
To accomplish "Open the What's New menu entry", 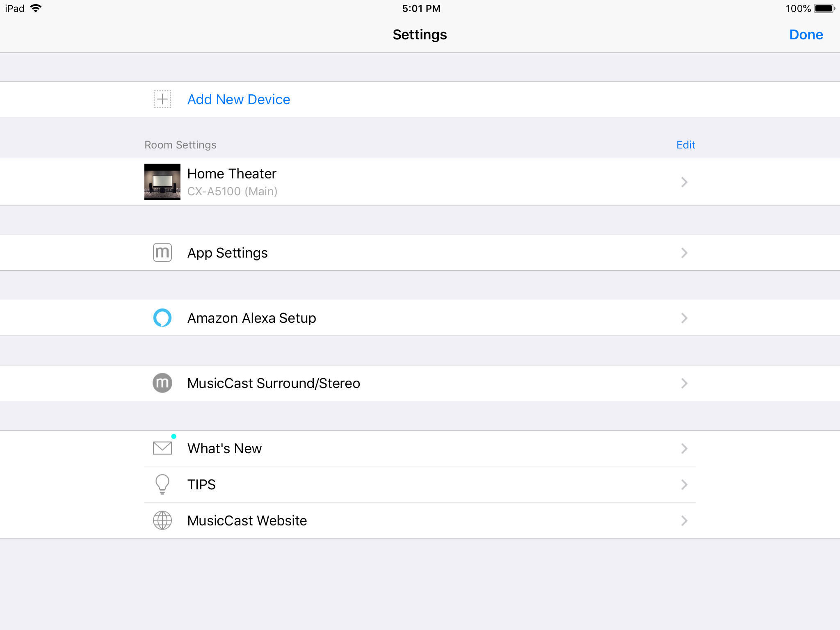I will point(420,448).
